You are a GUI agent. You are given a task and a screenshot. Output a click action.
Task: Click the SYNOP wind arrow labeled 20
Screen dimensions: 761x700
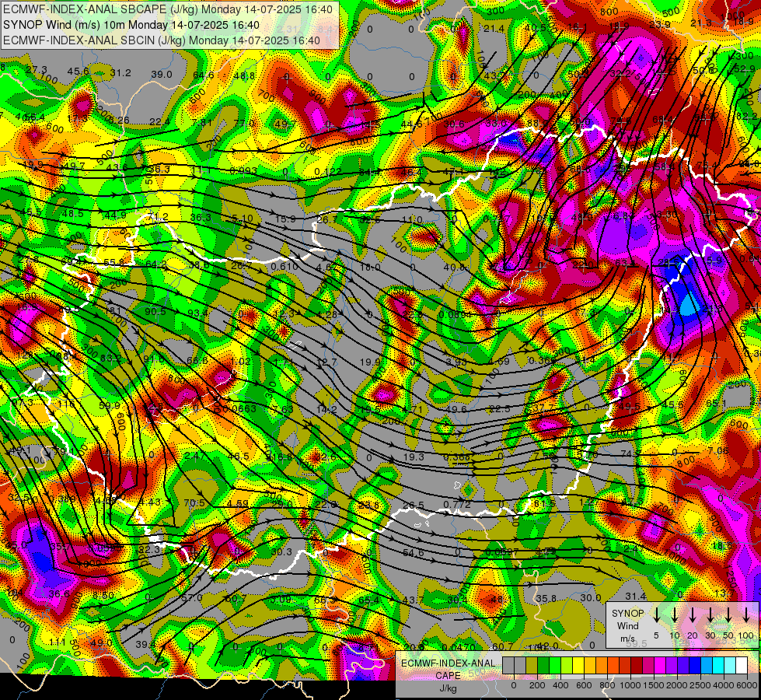(693, 614)
